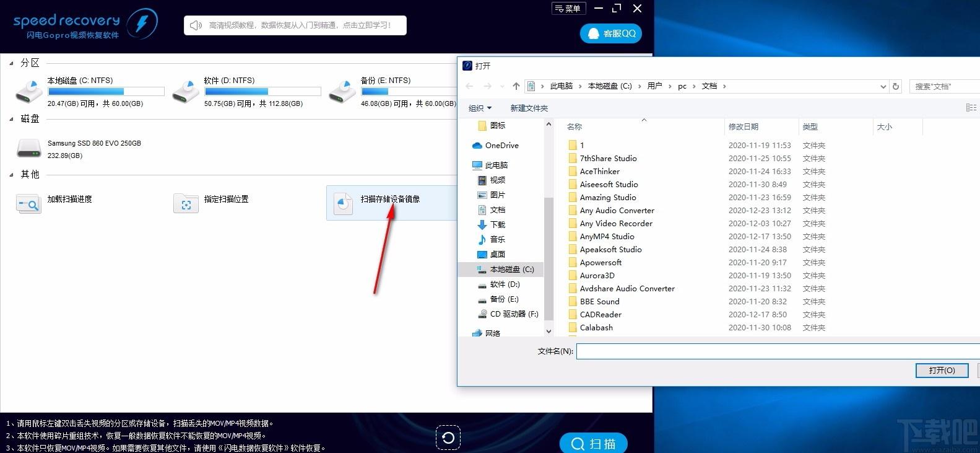Open recent locations dropdown arrow
Screen dimensions: 980x453
pos(501,87)
